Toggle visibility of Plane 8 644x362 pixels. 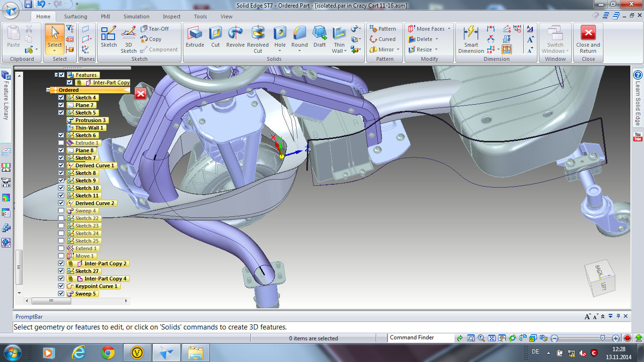coord(61,150)
